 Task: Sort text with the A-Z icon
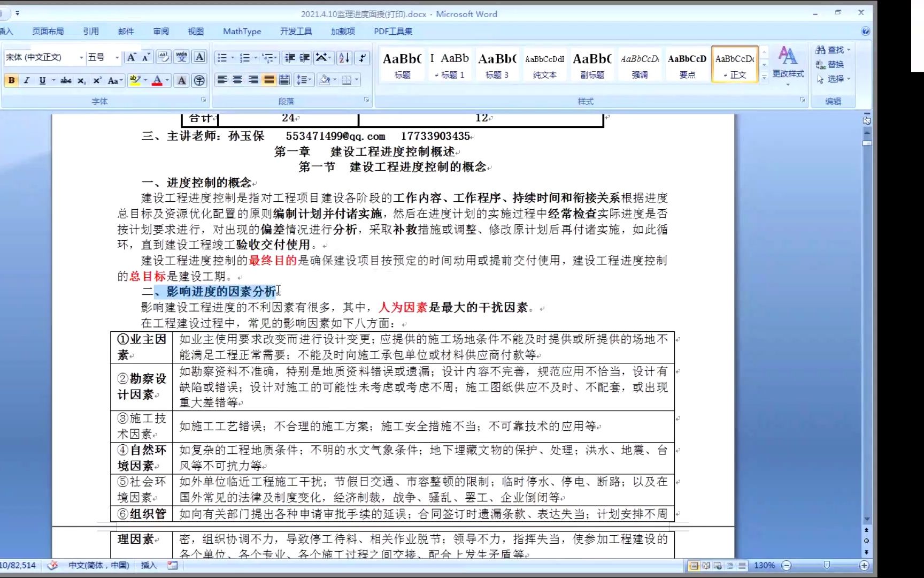[344, 57]
